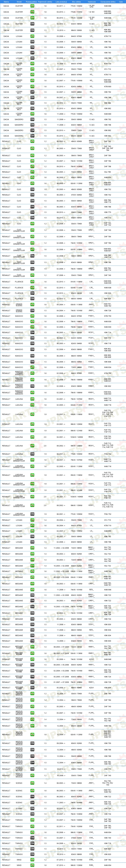Select power cell '81kW / 110KM' in Fluence row
126x868 pixels.
[77, 282]
